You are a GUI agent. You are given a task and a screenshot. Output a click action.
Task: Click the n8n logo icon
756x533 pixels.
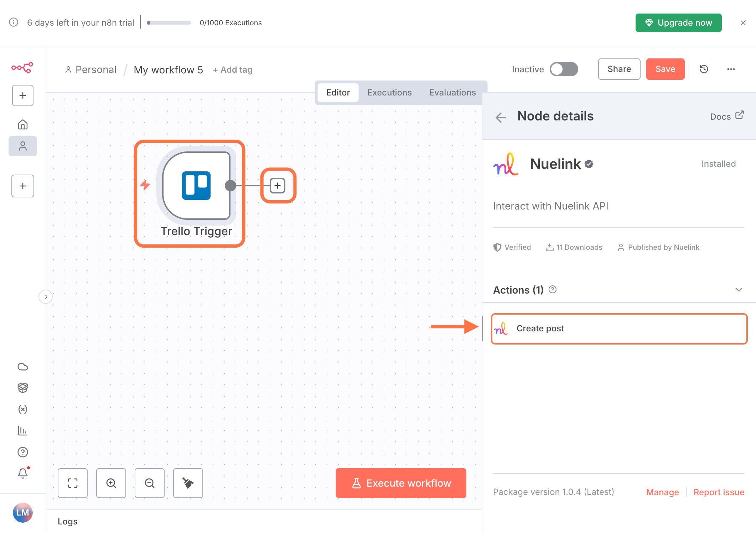tap(22, 67)
